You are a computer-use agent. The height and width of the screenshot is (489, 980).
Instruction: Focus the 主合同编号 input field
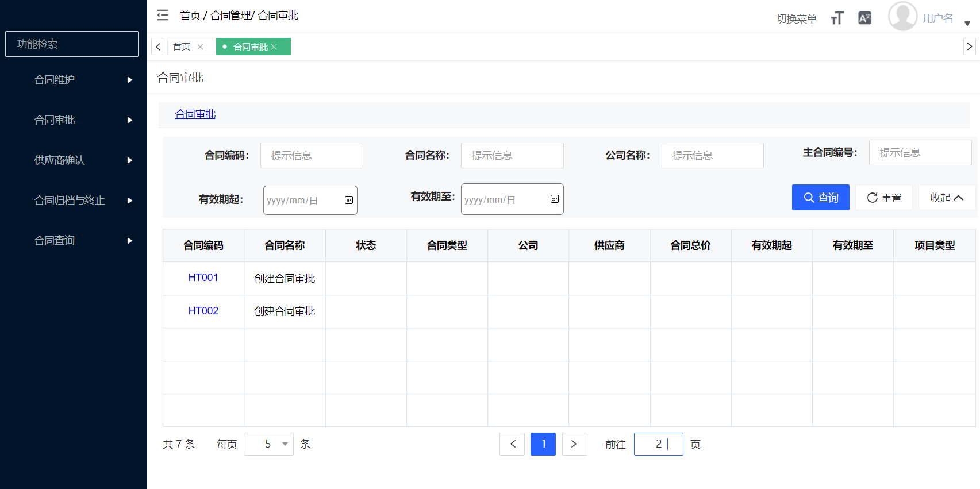tap(920, 152)
